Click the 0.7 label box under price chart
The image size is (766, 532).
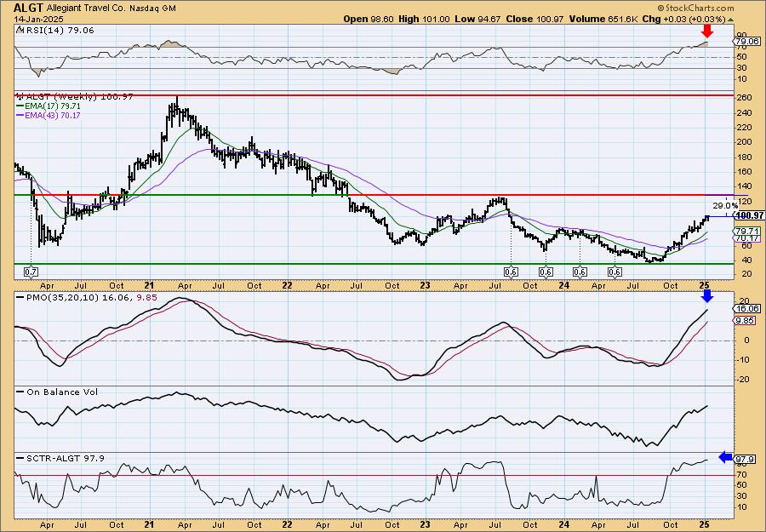(x=31, y=272)
